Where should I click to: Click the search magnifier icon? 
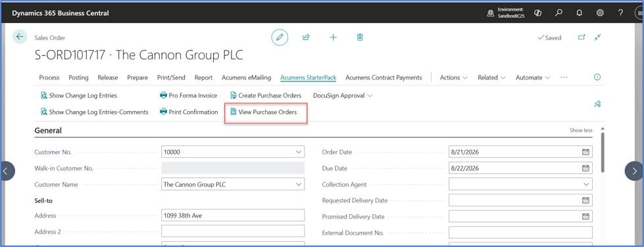point(558,13)
